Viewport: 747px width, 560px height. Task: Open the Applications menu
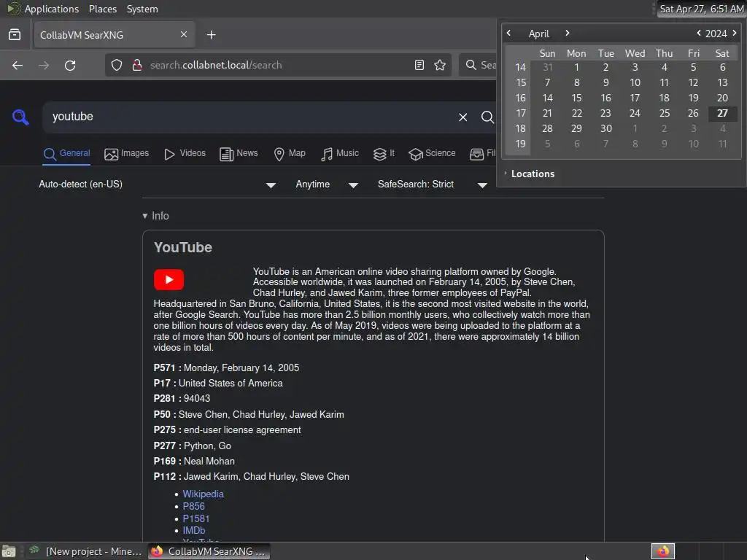(52, 9)
